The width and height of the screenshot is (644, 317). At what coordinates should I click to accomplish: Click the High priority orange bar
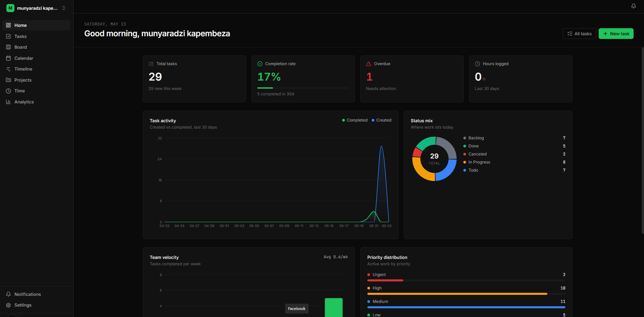pos(457,294)
